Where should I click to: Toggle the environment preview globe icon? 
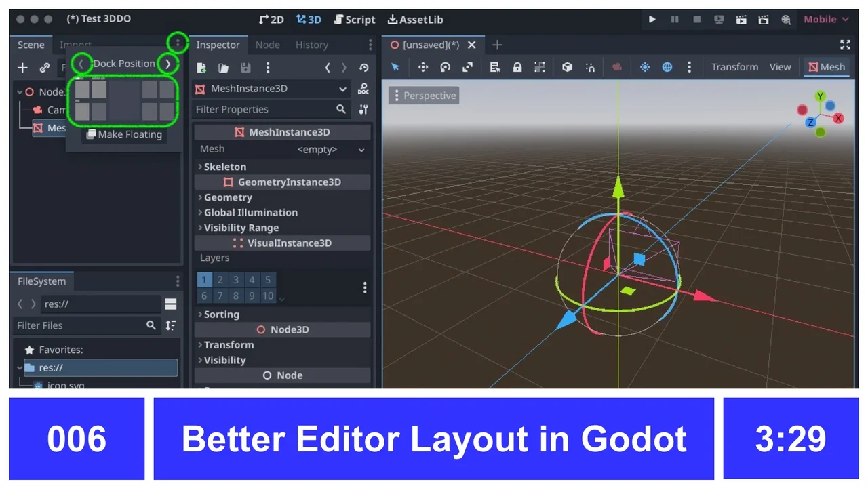667,67
